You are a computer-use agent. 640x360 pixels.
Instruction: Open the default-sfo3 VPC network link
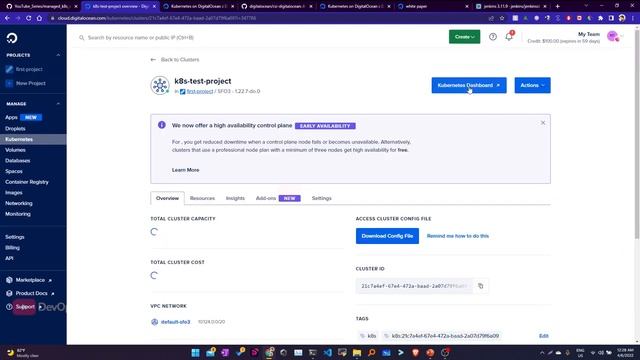click(176, 322)
